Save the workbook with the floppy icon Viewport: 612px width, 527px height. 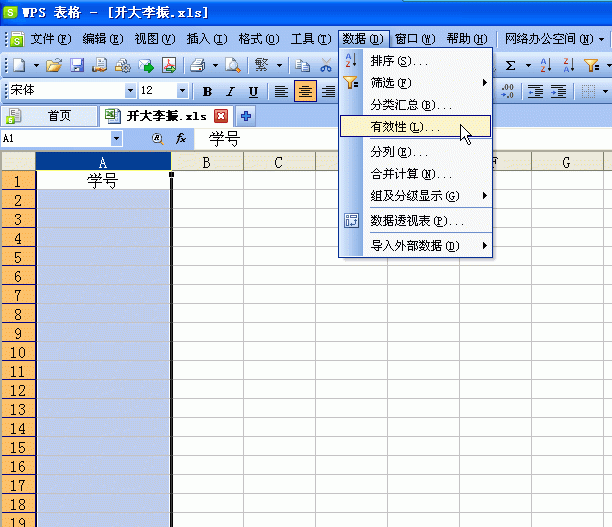coord(77,66)
